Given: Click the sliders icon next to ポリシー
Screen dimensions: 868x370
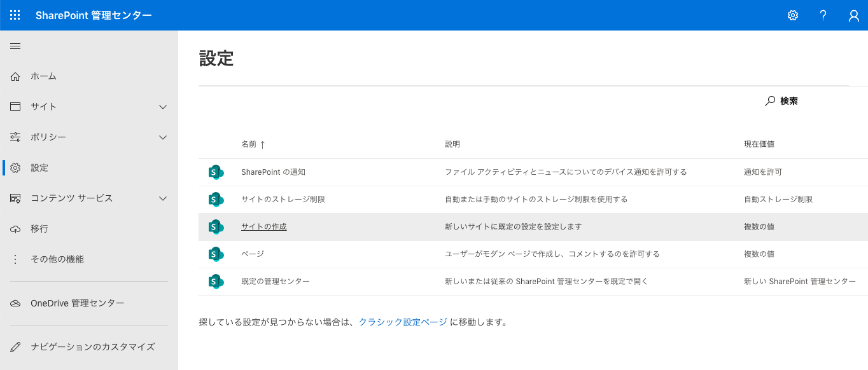Looking at the screenshot, I should coord(16,137).
